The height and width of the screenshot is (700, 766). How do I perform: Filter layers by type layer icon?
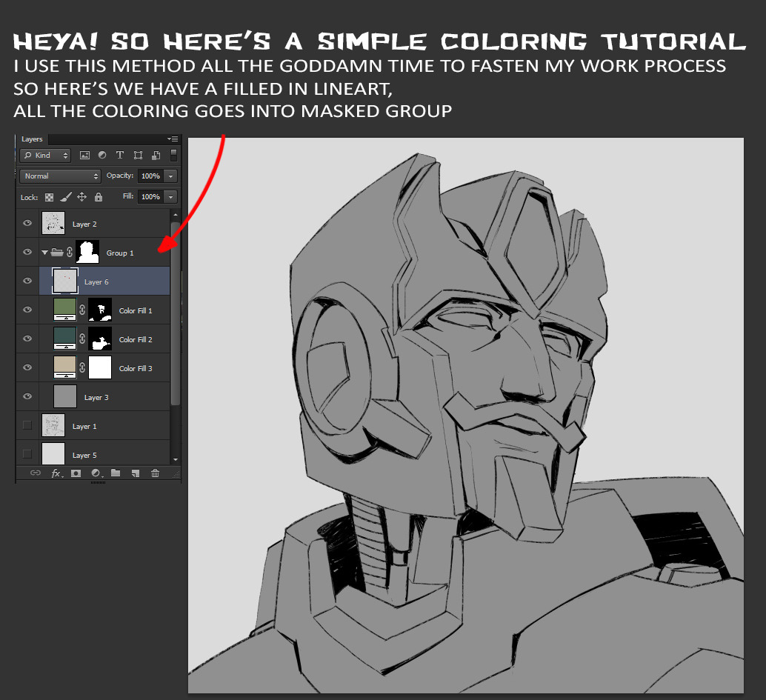click(x=120, y=155)
